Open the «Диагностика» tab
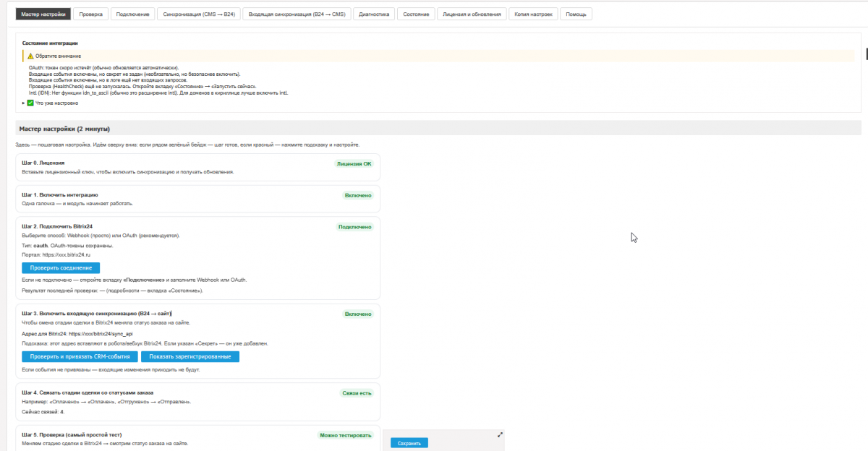Screen dimensions: 868x451 [x=374, y=14]
